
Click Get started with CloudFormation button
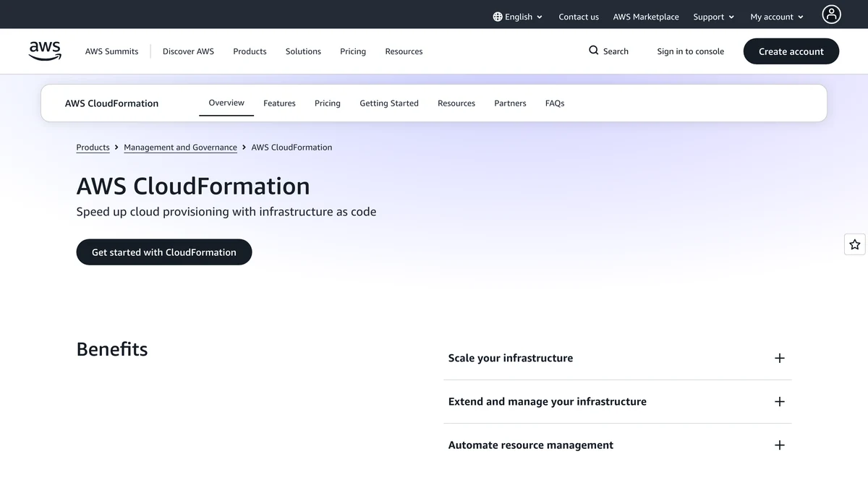pos(164,252)
